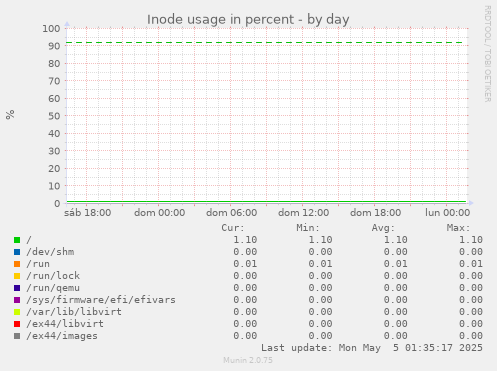The width and height of the screenshot is (497, 371).
Task: Click the Avg value 0.01 for /run
Action: [395, 264]
